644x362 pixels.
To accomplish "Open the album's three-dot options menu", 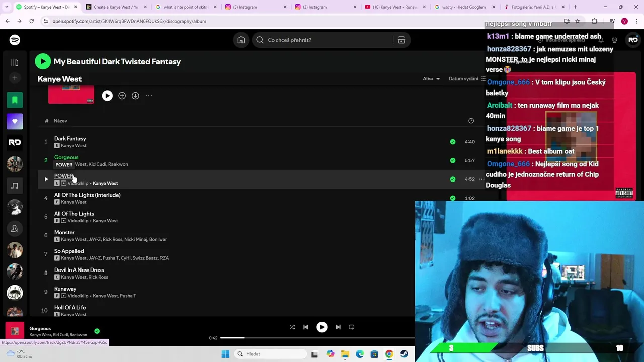I will point(149,96).
